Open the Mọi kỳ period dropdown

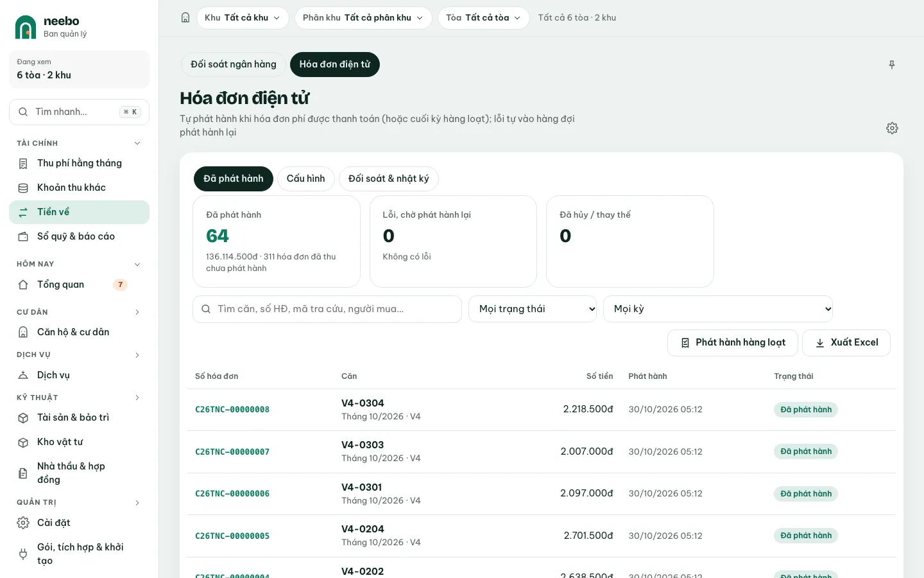point(718,309)
